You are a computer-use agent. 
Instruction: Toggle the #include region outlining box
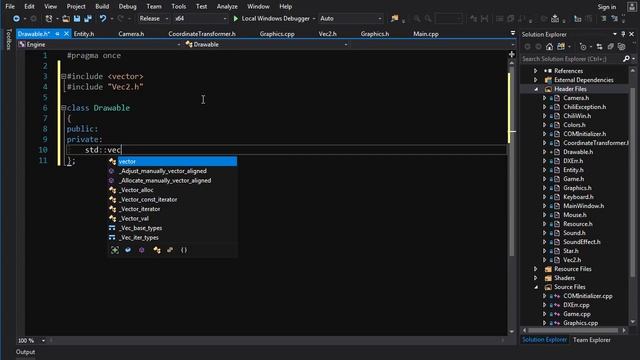pos(63,76)
